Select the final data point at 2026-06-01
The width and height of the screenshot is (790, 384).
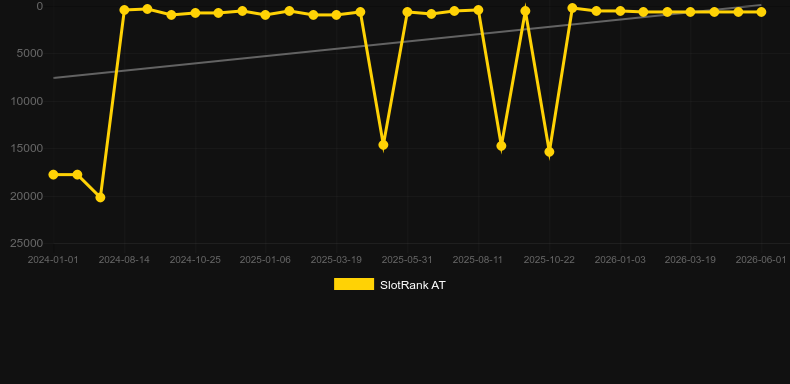(x=761, y=12)
